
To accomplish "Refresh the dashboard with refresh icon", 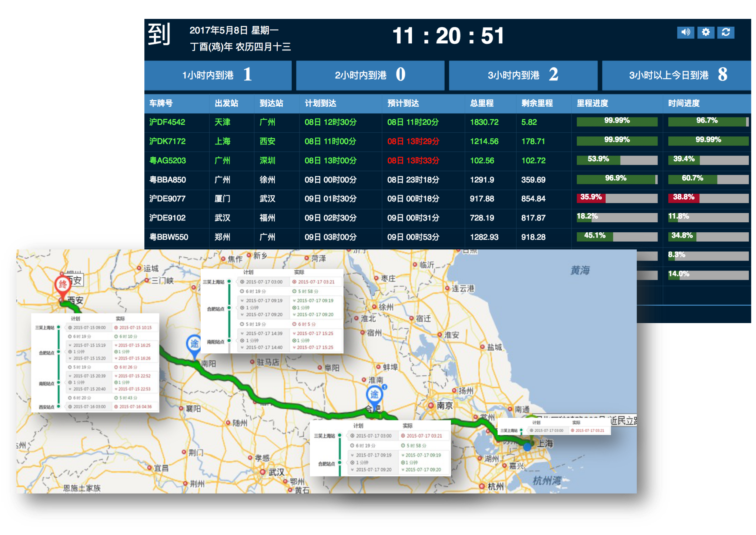I will [726, 33].
